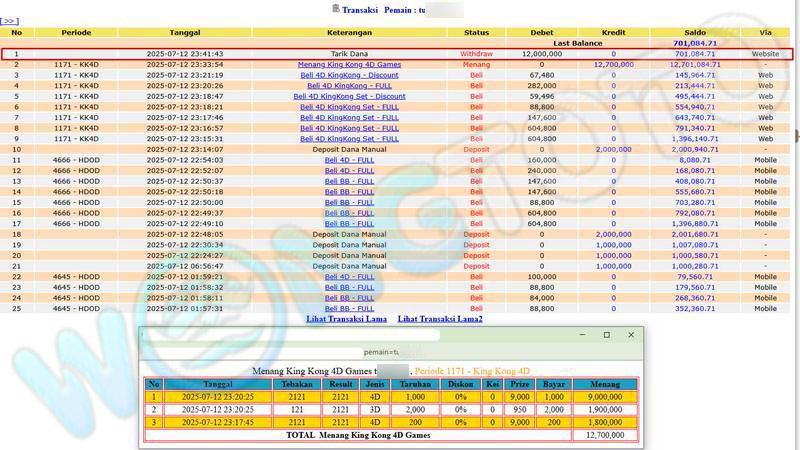Click Lihat Transaksi Lama link
The width and height of the screenshot is (800, 450).
coord(346,318)
